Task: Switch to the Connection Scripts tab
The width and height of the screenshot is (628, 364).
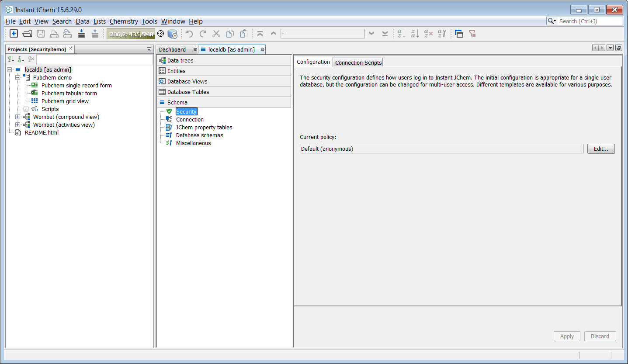Action: 358,62
